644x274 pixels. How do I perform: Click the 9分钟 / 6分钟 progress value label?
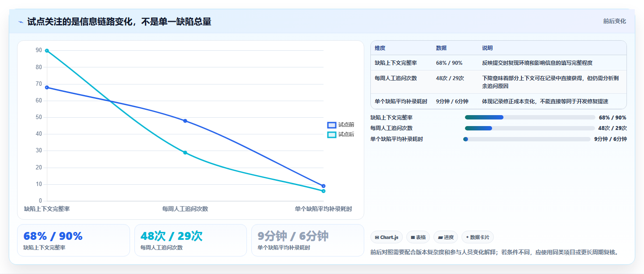[x=610, y=139]
